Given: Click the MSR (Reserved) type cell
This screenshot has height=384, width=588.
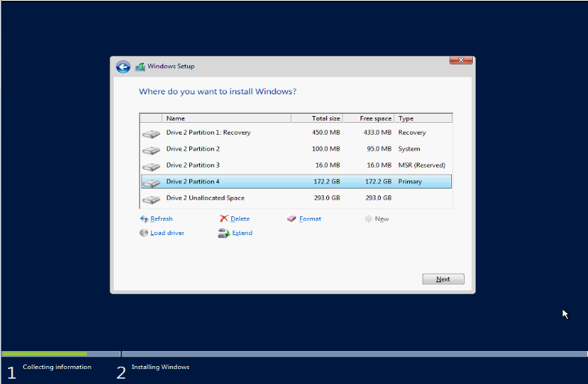Looking at the screenshot, I should [x=421, y=165].
